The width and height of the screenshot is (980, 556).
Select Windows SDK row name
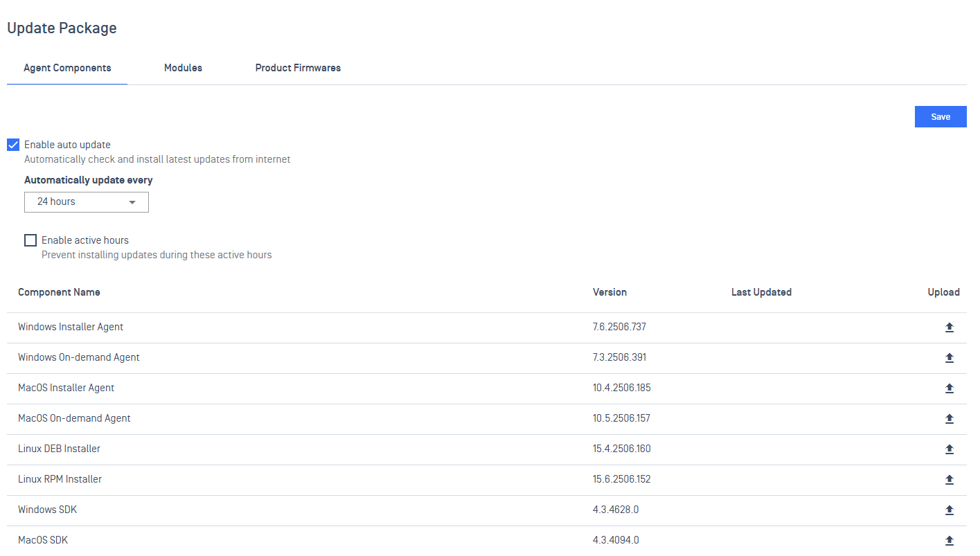[47, 510]
